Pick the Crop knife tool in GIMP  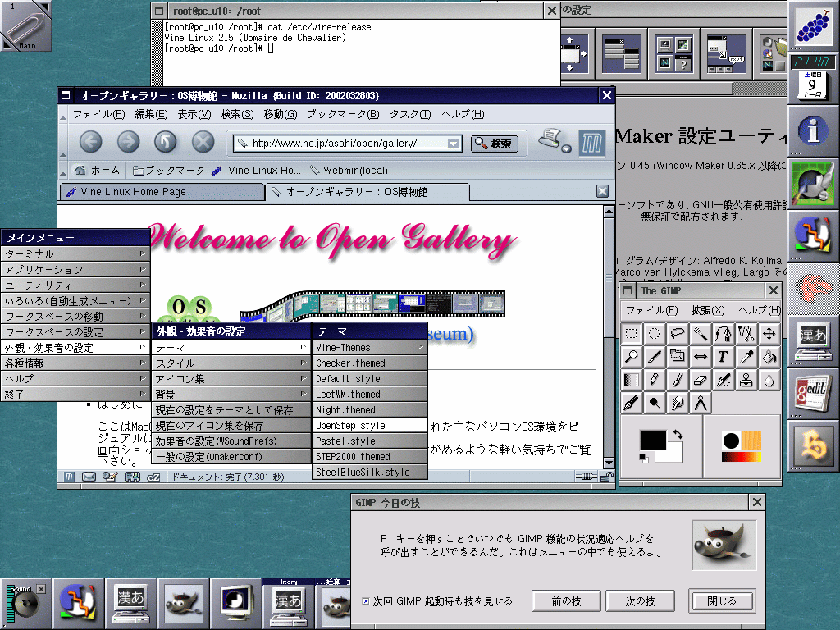(x=655, y=357)
